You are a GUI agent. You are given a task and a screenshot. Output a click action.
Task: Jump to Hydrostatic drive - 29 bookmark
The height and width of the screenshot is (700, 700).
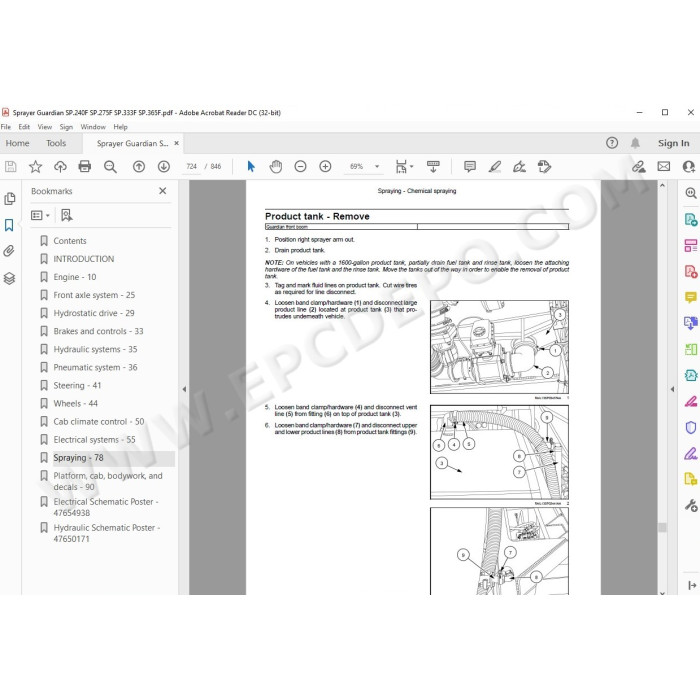[x=94, y=313]
